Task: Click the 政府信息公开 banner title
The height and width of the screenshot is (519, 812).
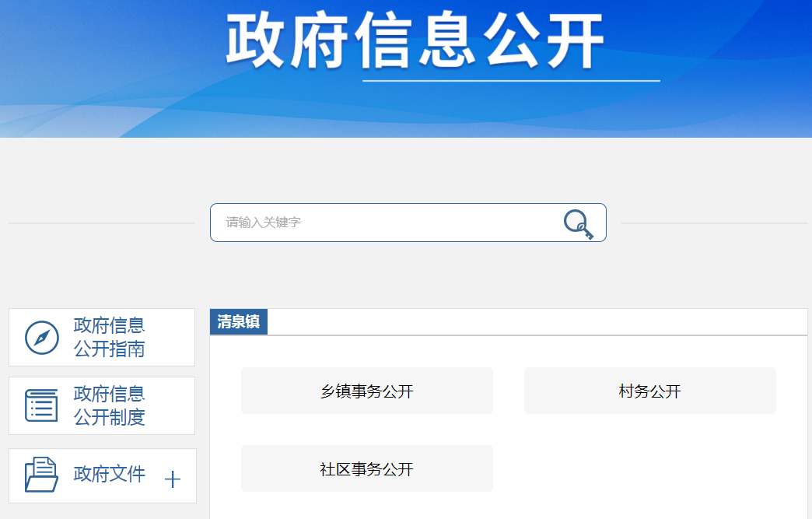Action: click(x=415, y=41)
